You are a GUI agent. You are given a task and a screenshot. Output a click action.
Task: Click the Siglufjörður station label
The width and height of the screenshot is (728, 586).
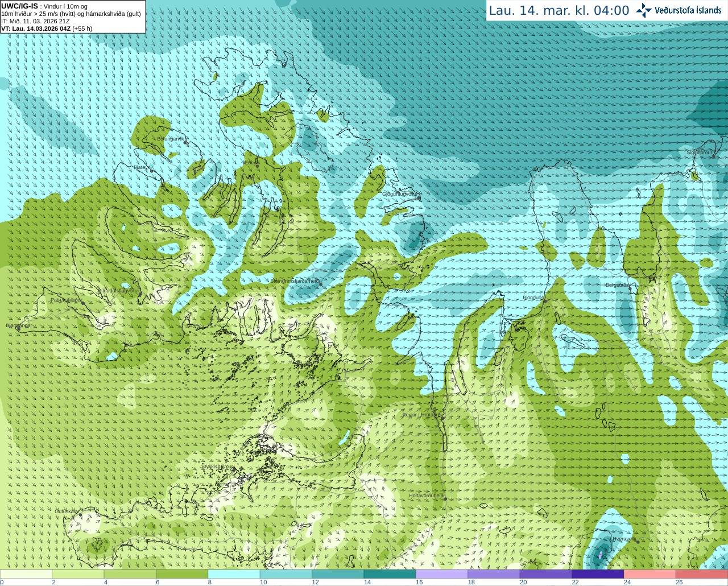pos(700,152)
